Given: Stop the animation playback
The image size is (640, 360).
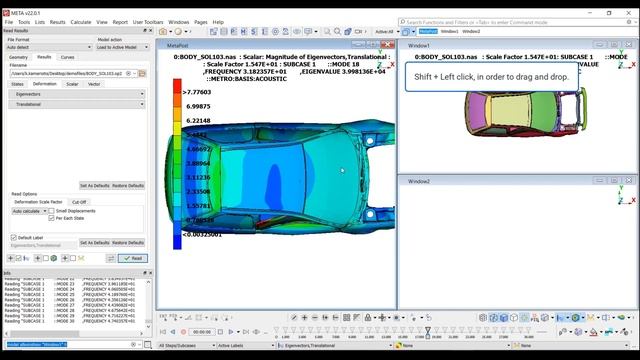Looking at the screenshot, I should 220,332.
